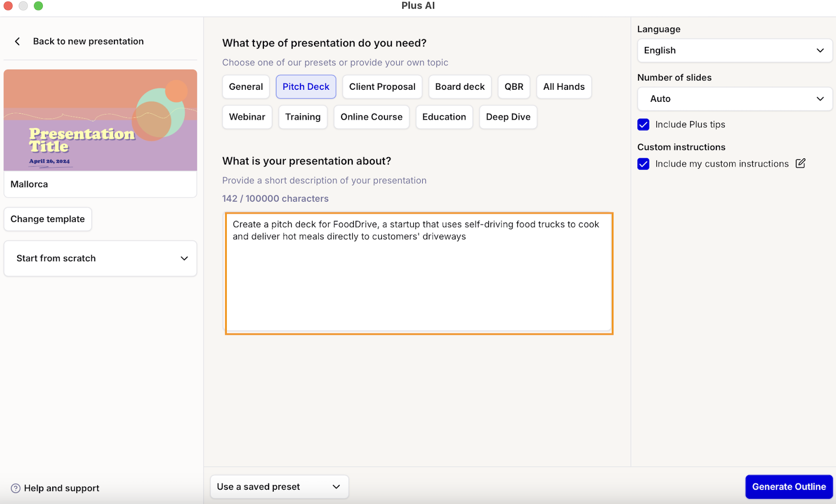Expand the Number of slides dropdown
Image resolution: width=836 pixels, height=504 pixels.
click(x=734, y=99)
